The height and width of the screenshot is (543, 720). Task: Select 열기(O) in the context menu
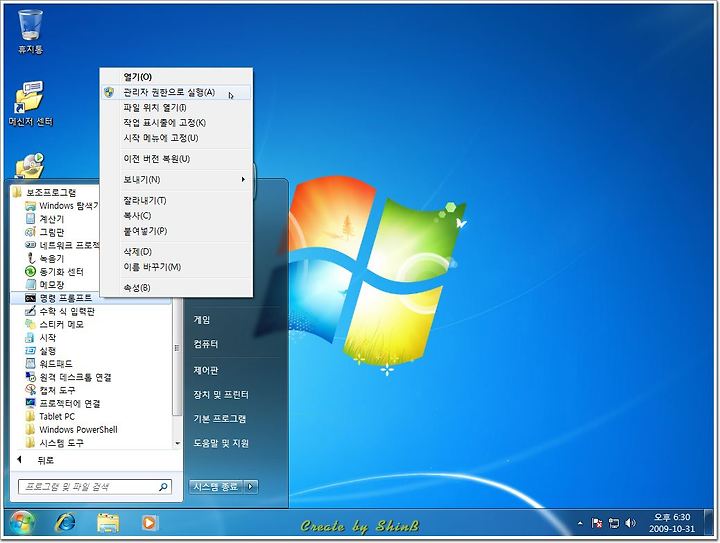click(176, 77)
